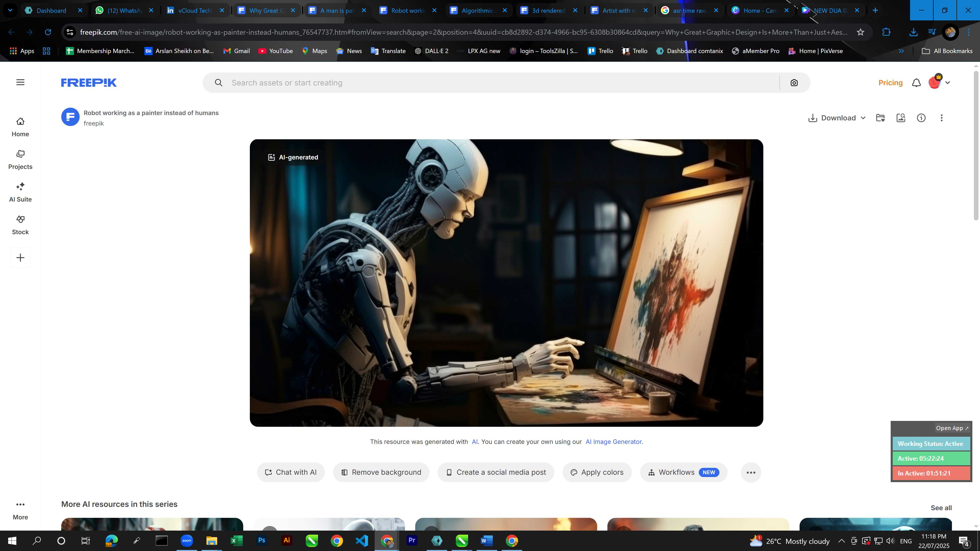Open Workflows NEW button

pos(684,472)
